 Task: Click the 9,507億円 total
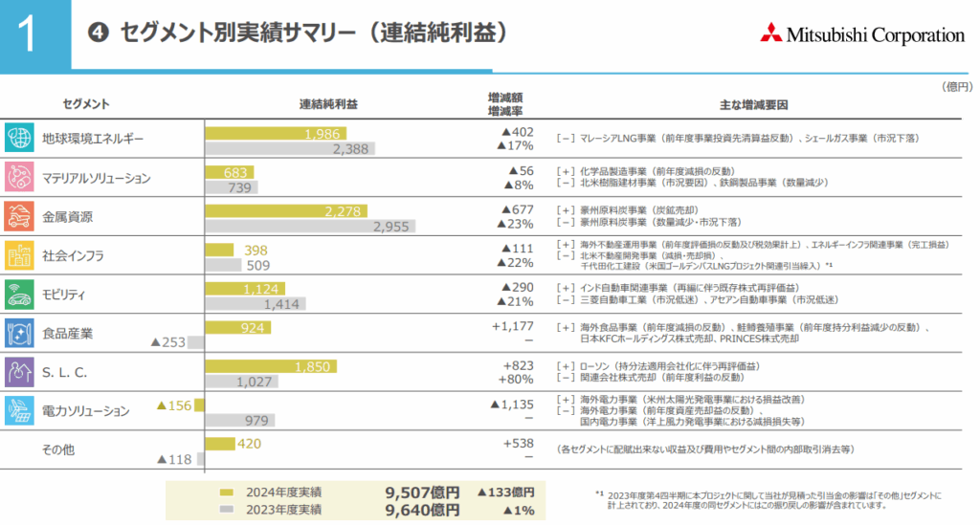[x=422, y=492]
